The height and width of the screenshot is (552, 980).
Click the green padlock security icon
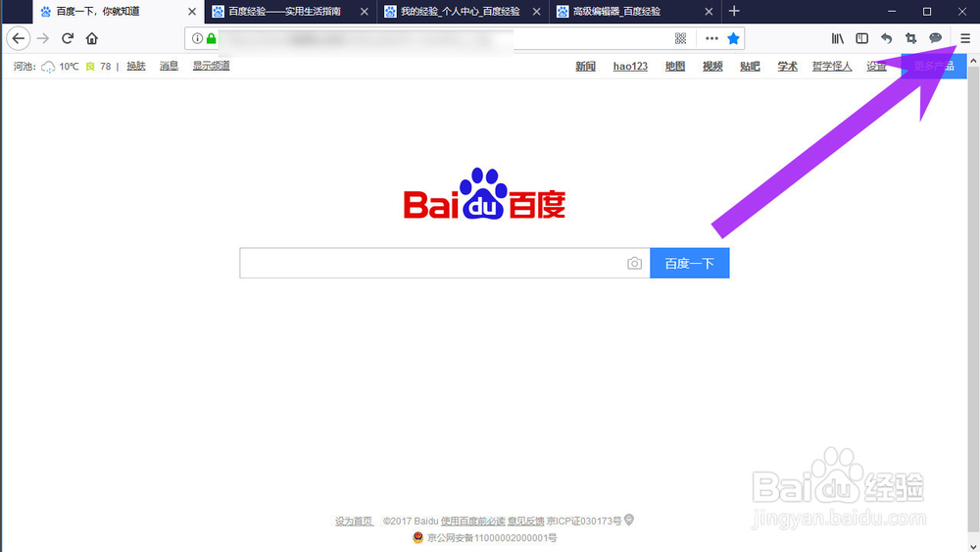pyautogui.click(x=212, y=39)
